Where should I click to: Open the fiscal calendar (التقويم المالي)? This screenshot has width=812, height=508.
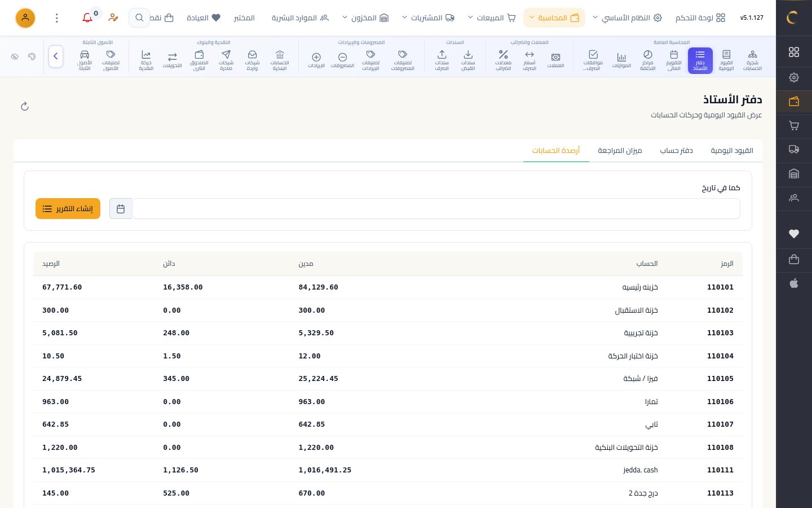point(674,60)
